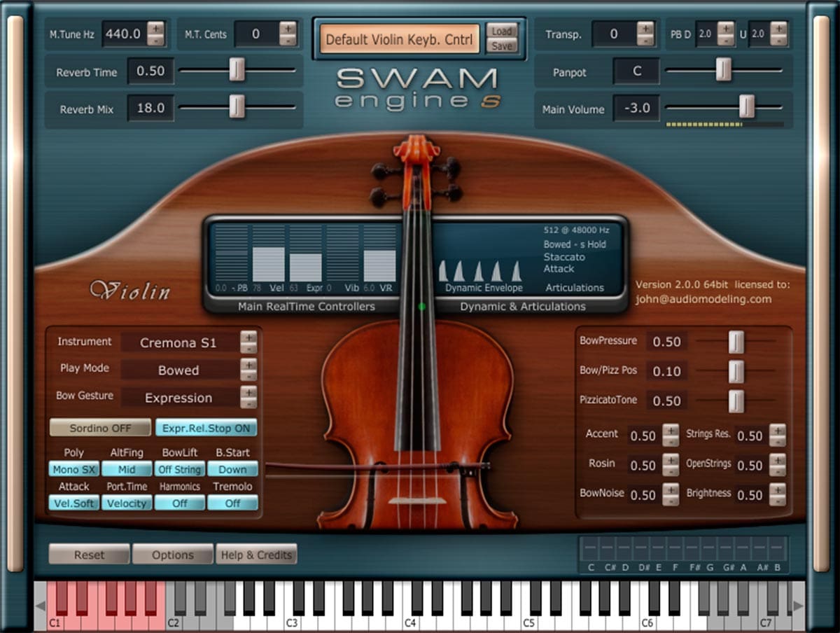Click the Reset button
The width and height of the screenshot is (840, 633).
[x=89, y=555]
